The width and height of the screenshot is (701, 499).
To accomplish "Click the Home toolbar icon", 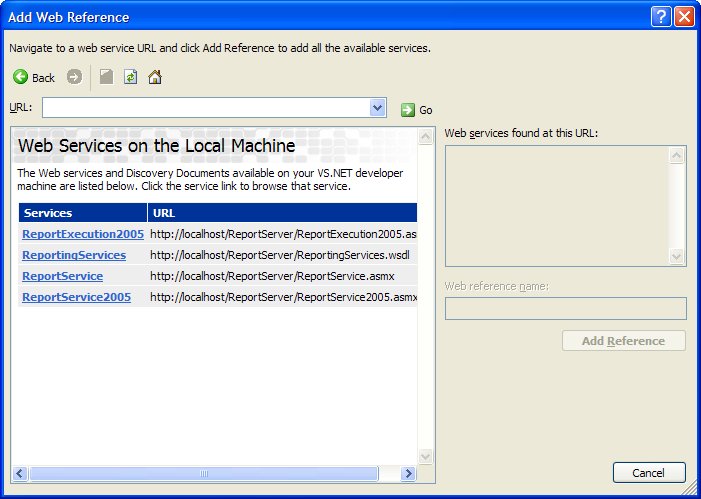I will pyautogui.click(x=155, y=77).
